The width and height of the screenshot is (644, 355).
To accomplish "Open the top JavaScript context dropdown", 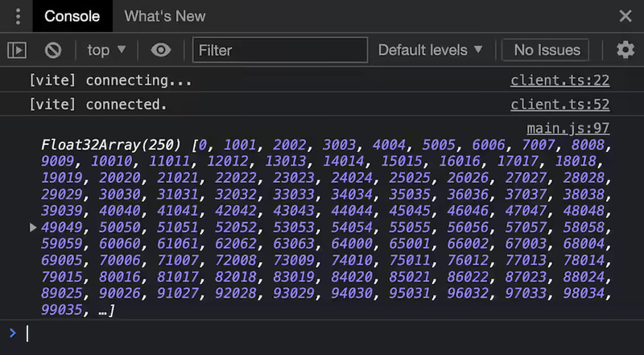I will (x=107, y=50).
